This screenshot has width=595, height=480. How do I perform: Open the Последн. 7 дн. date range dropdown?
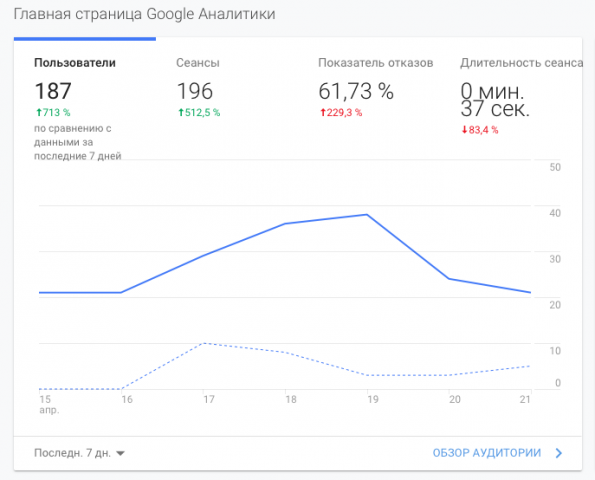79,453
